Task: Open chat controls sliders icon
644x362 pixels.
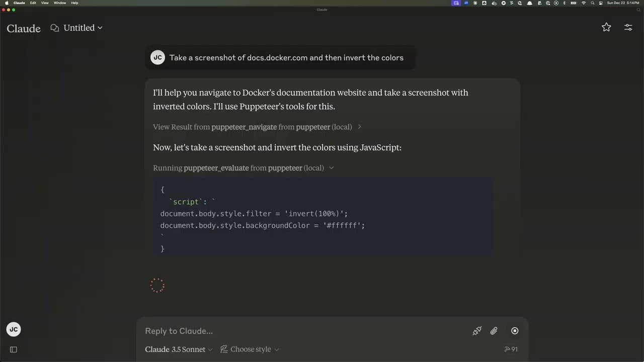Action: pos(628,28)
